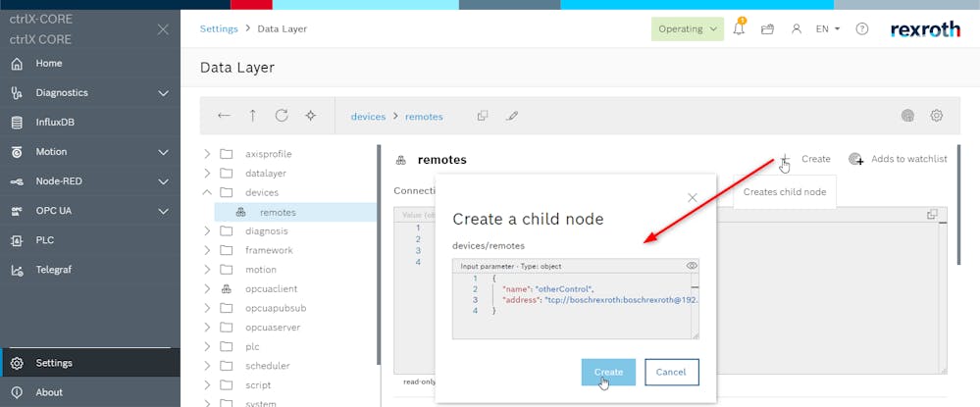Open the PLC sidebar entry

90,240
